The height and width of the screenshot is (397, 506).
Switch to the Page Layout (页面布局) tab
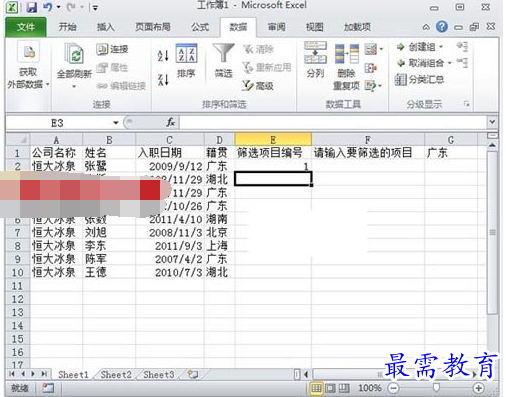(153, 27)
